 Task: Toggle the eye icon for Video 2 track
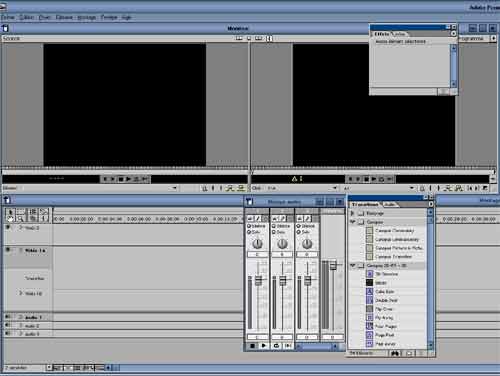click(x=8, y=228)
